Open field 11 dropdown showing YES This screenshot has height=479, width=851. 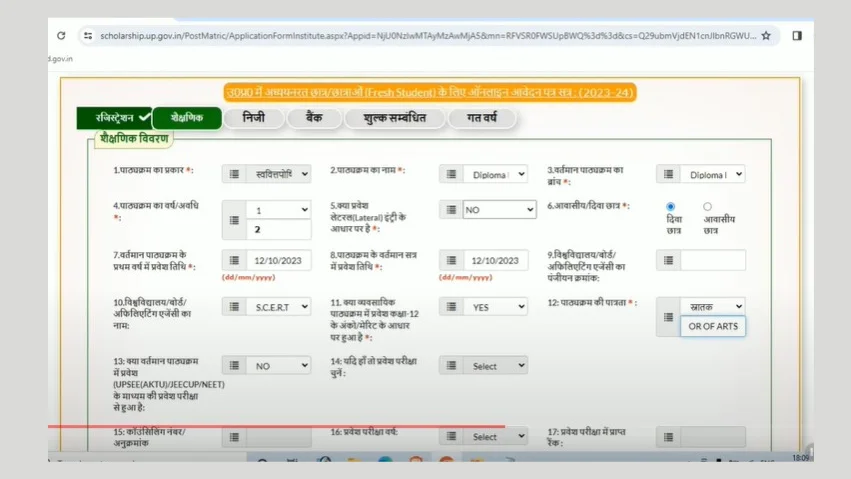pos(496,306)
